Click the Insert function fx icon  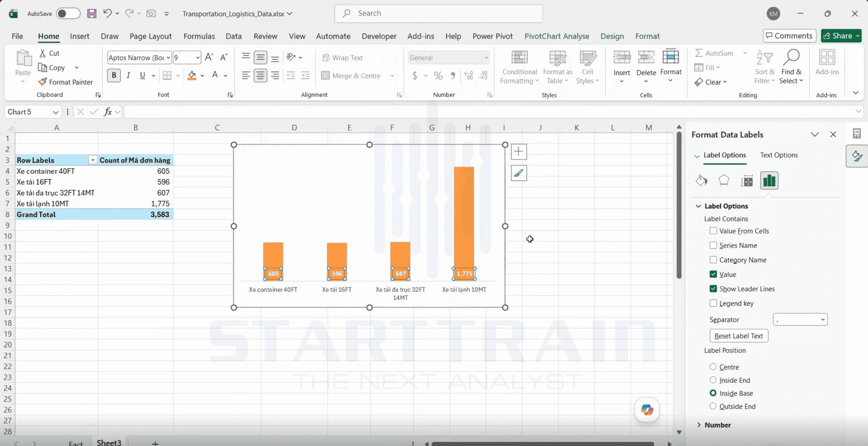point(108,112)
